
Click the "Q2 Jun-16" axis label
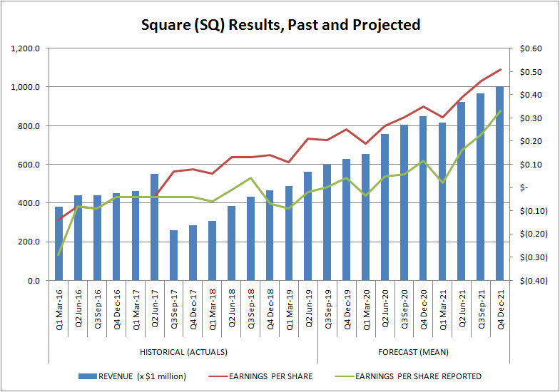tap(78, 309)
